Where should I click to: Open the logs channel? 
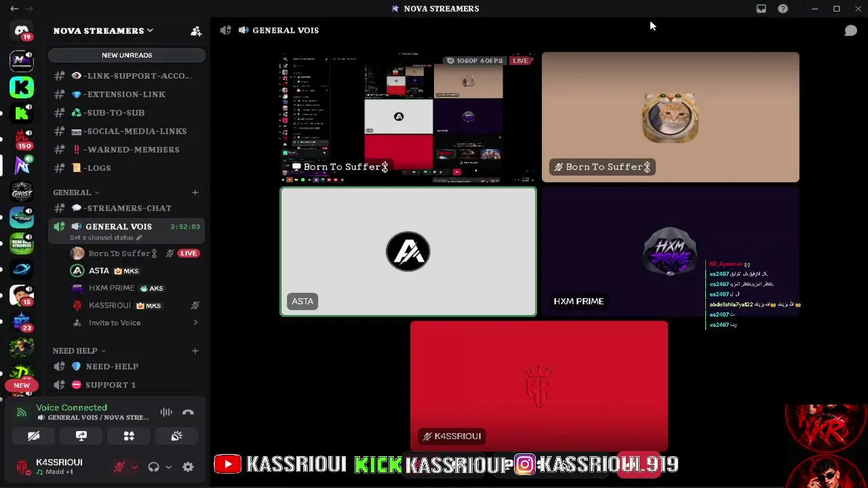click(127, 167)
